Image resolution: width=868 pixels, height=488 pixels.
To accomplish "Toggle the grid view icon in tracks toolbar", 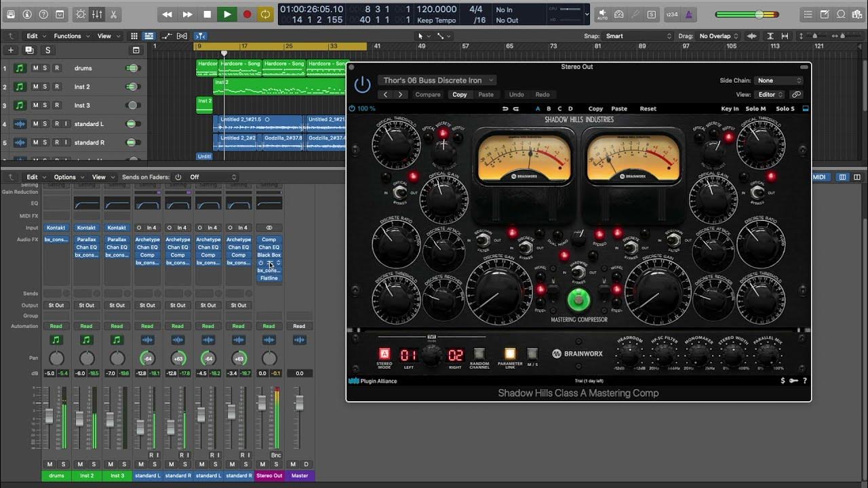I will click(134, 36).
